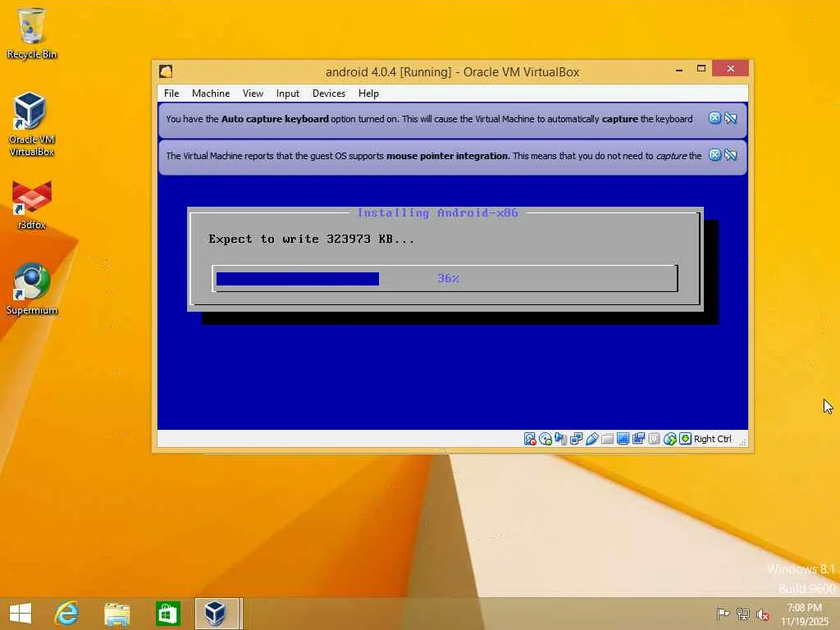Suppress future mouse pointer integration messages
The height and width of the screenshot is (630, 840).
pos(731,155)
